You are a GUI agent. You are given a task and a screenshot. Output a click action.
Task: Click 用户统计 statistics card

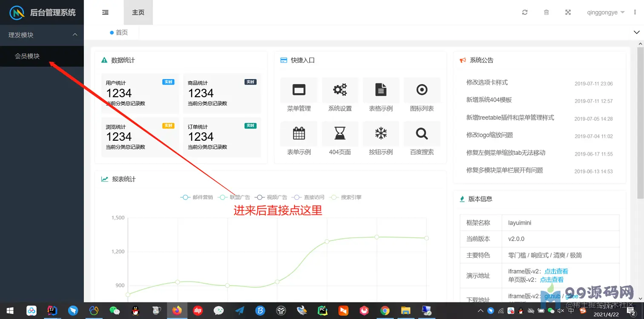click(140, 93)
